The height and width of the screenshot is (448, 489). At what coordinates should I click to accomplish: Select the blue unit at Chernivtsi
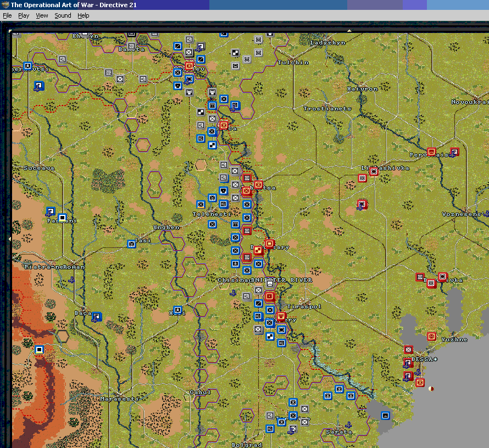(28, 66)
